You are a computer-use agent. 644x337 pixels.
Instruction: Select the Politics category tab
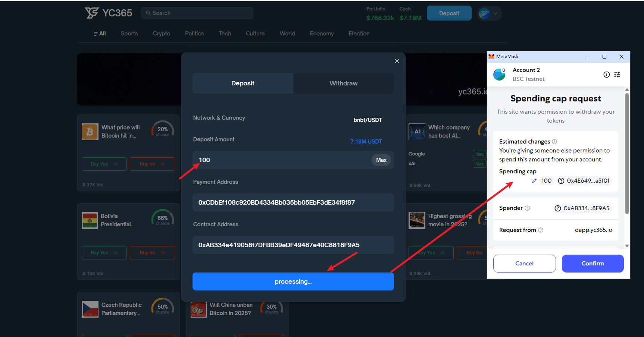pos(194,34)
